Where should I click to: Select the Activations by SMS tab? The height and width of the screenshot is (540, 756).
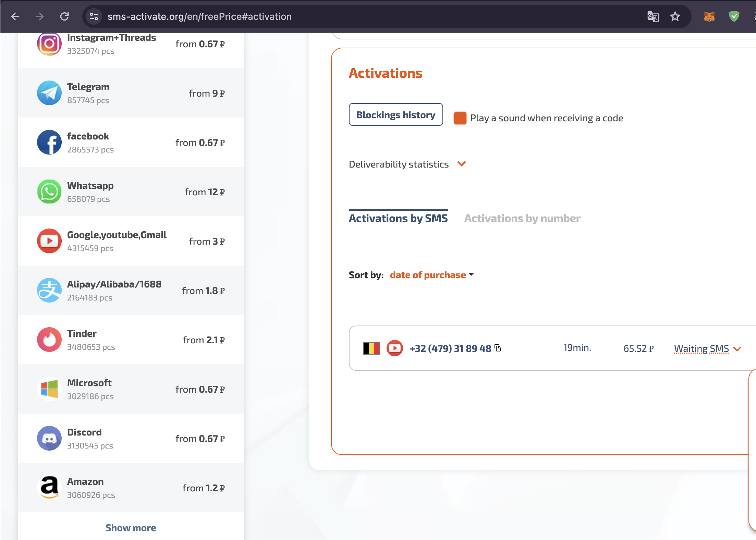click(398, 218)
